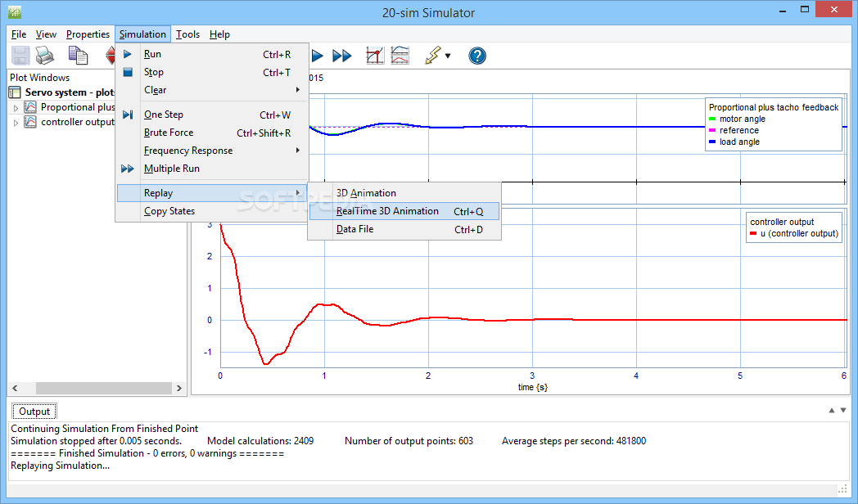Click the magenta reference legend swatch

pos(712,131)
